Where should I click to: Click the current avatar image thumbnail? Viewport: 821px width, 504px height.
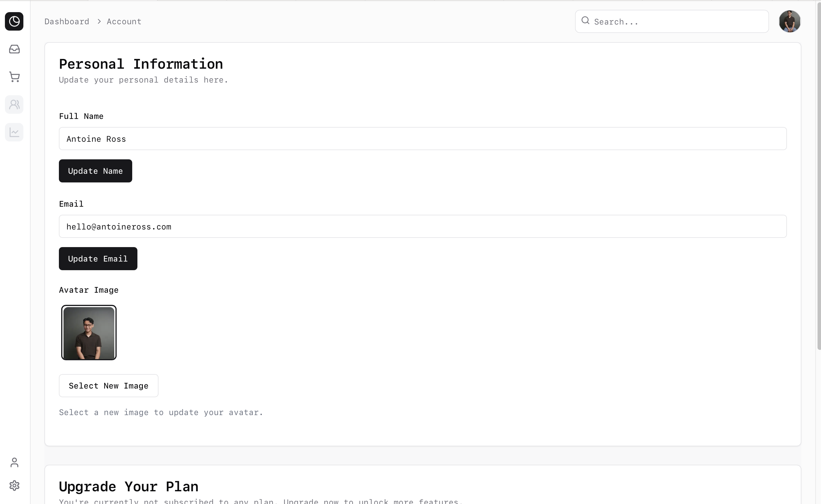coord(89,333)
